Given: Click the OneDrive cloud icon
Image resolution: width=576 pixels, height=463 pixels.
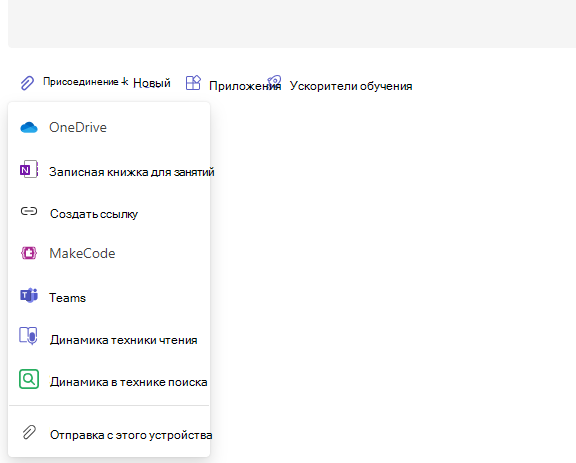Looking at the screenshot, I should pyautogui.click(x=29, y=128).
